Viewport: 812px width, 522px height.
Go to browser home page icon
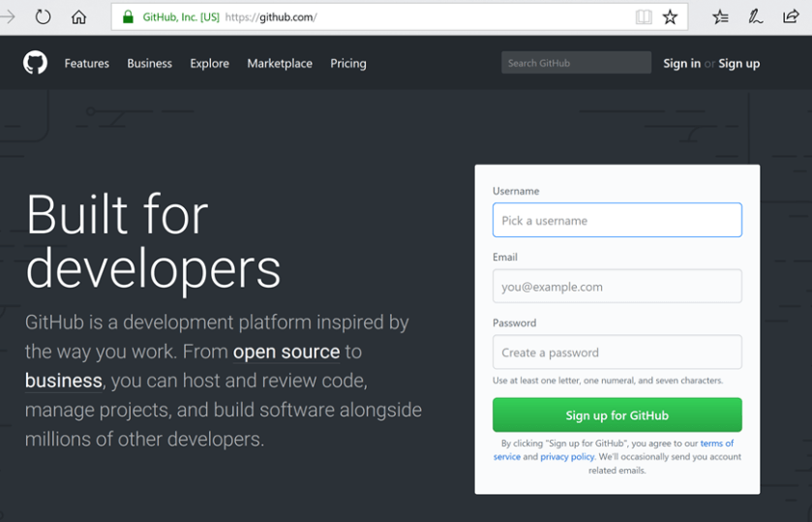point(79,17)
